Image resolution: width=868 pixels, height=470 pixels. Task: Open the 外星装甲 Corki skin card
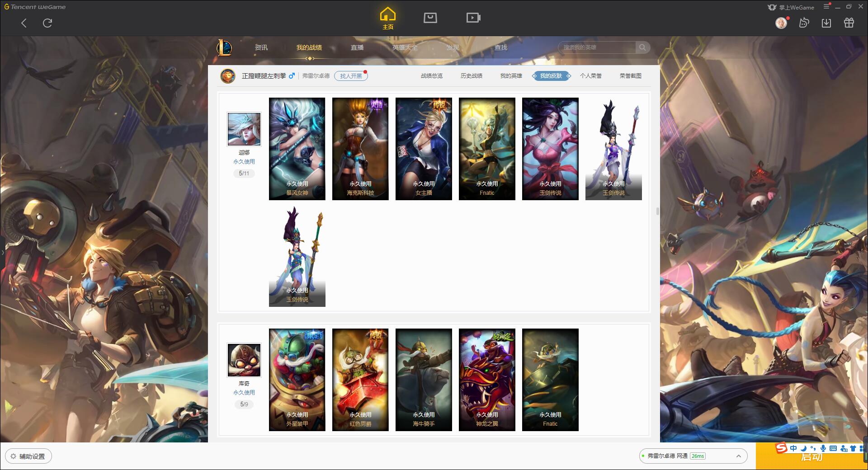point(297,380)
